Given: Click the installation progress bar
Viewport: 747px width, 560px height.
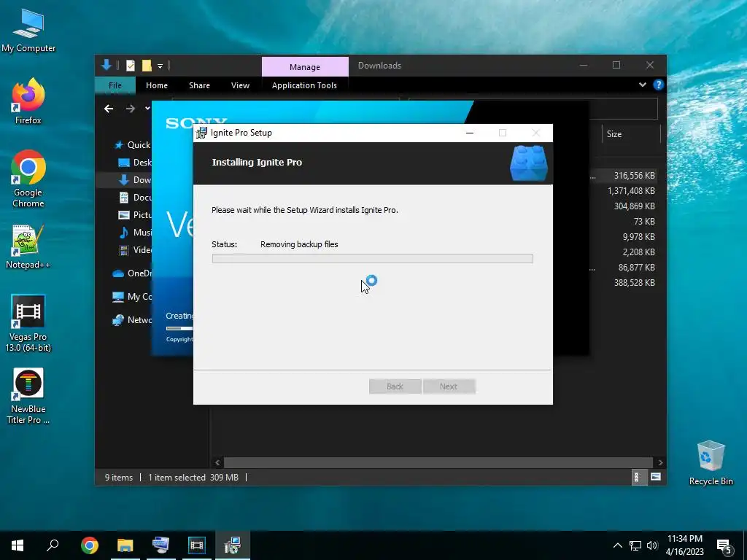Looking at the screenshot, I should tap(373, 259).
